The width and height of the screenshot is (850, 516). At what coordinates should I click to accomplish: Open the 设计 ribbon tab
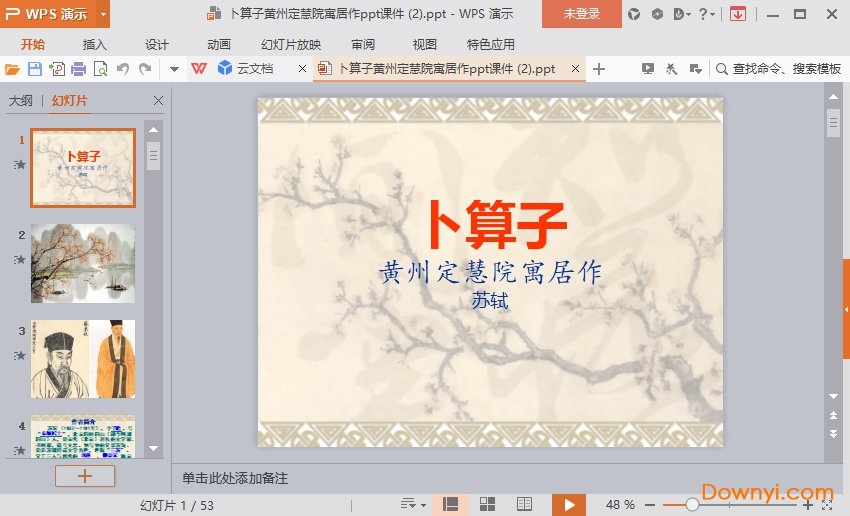tap(157, 44)
